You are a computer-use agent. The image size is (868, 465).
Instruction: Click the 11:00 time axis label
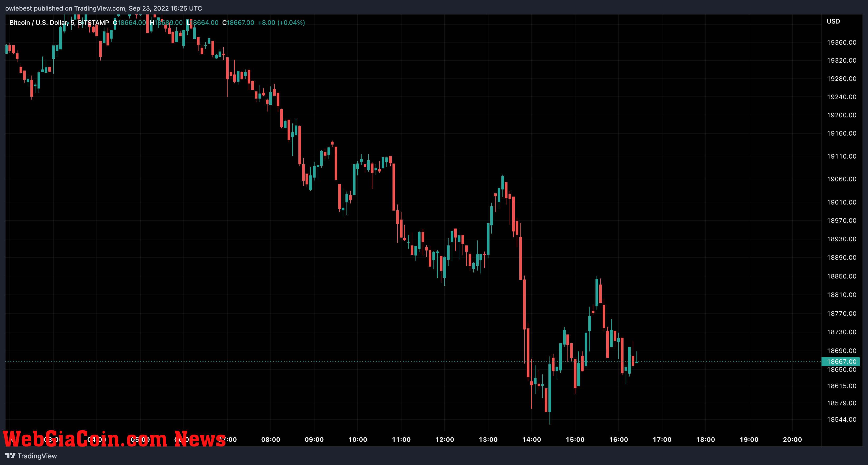pos(401,440)
